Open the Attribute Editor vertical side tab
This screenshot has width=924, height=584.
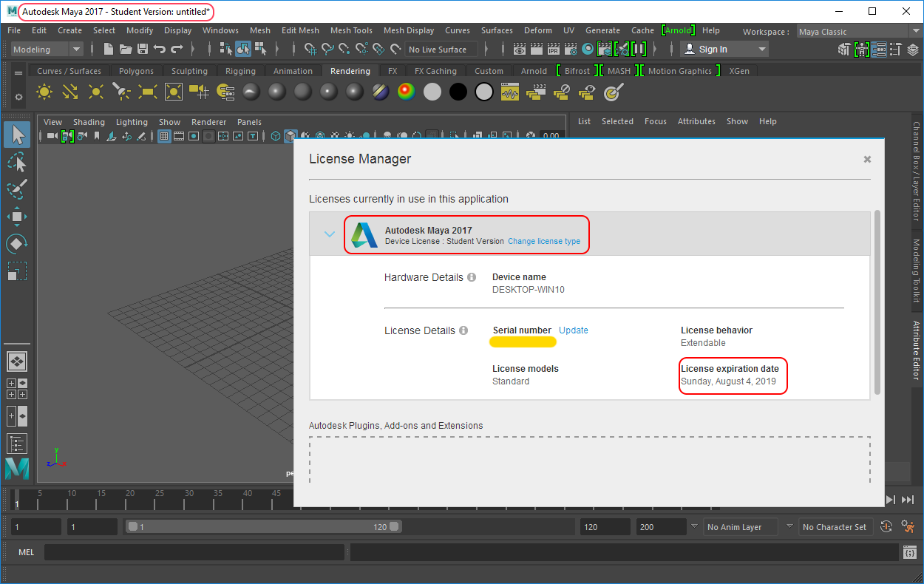(916, 350)
